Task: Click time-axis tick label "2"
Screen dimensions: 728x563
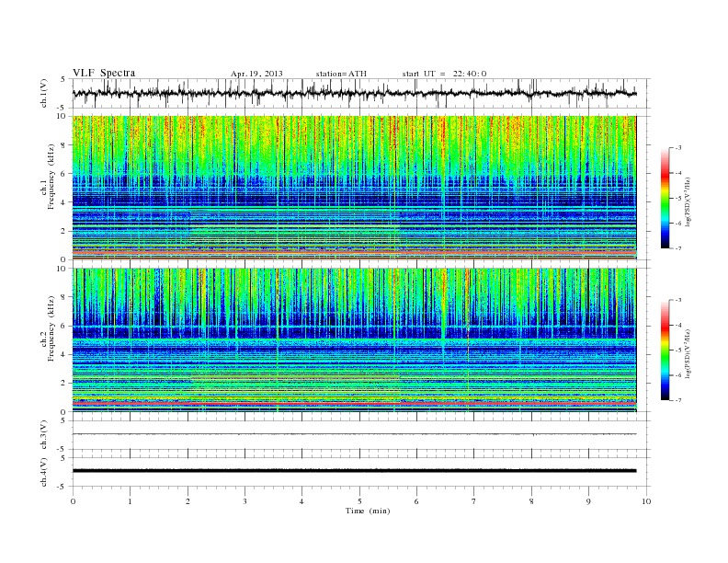Action: point(188,501)
